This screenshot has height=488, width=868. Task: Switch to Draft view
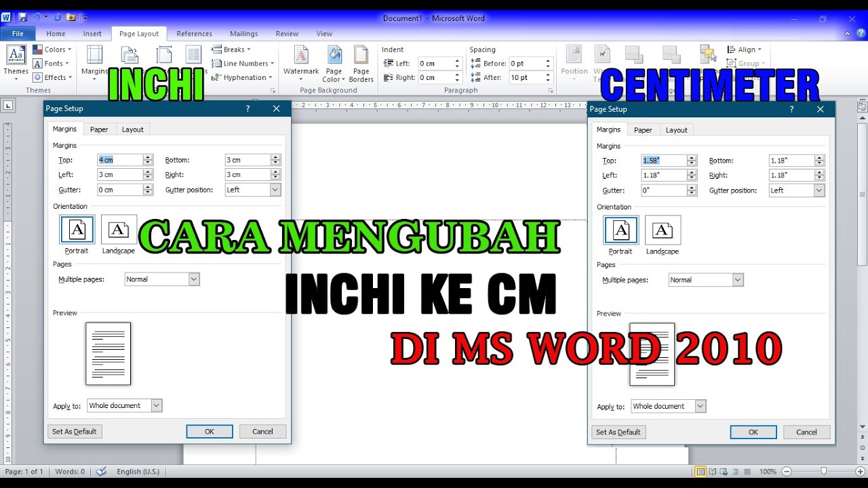click(746, 472)
